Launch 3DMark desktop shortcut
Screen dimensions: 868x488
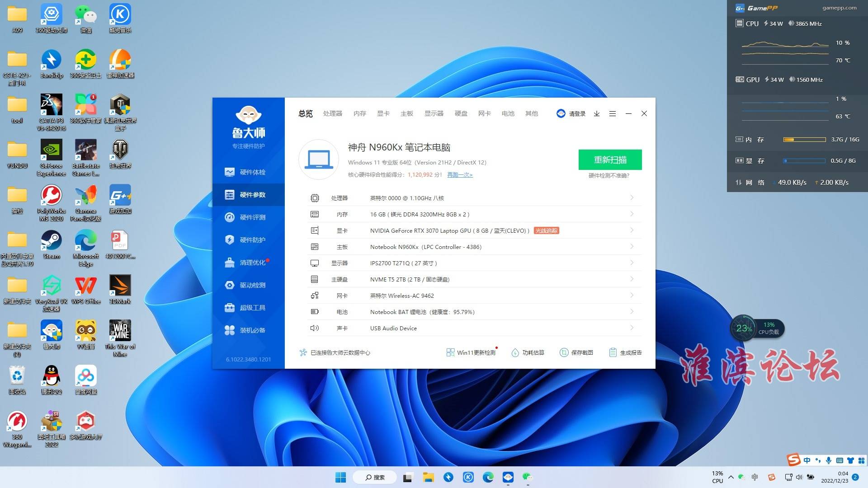click(x=120, y=290)
